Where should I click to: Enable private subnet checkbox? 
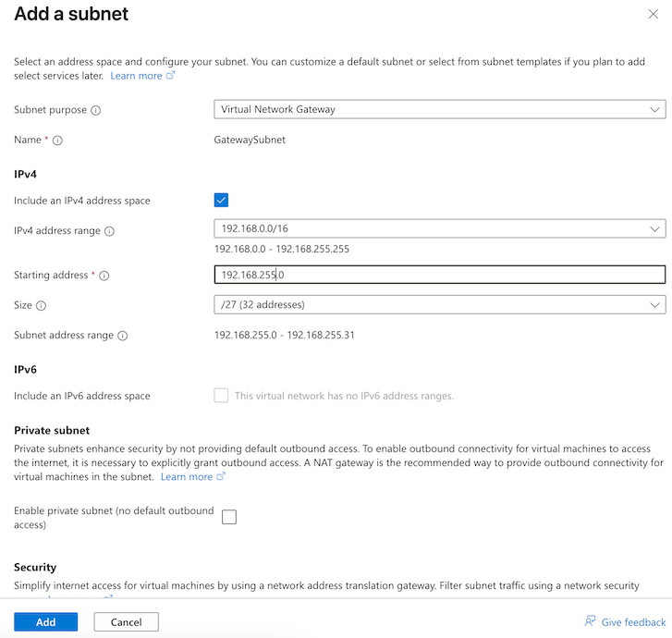click(x=229, y=517)
